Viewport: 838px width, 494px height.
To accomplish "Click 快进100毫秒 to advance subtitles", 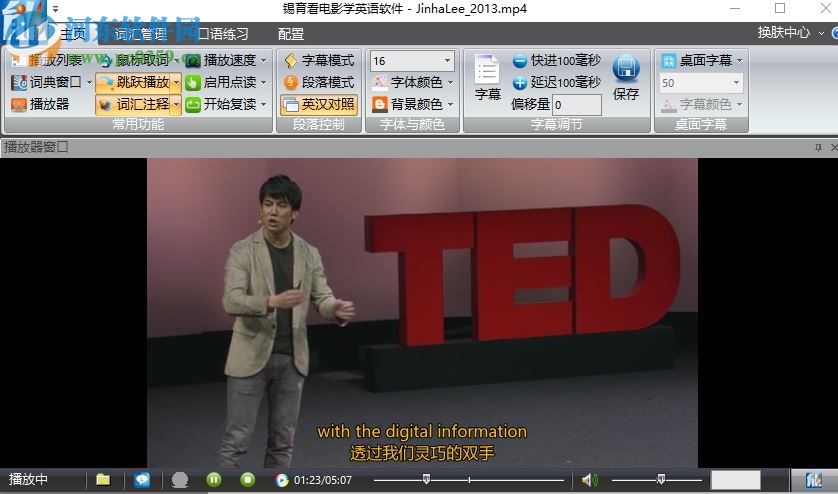I will tap(556, 60).
